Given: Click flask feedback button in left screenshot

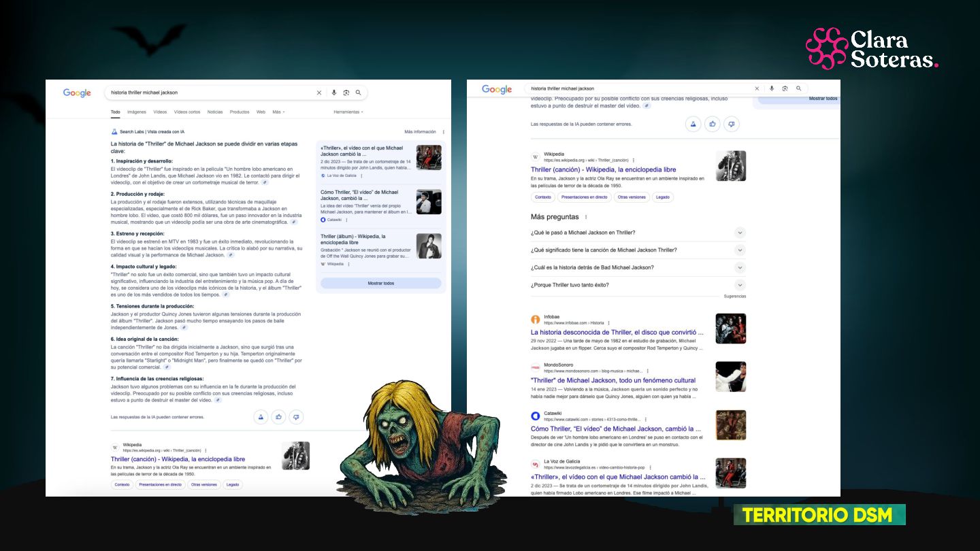Looking at the screenshot, I should click(x=260, y=417).
